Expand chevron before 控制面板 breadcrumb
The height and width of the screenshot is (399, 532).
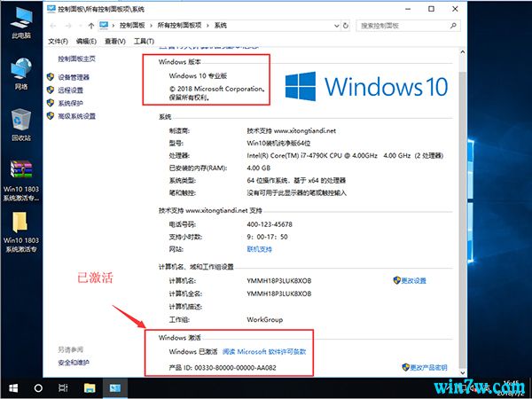pos(113,26)
